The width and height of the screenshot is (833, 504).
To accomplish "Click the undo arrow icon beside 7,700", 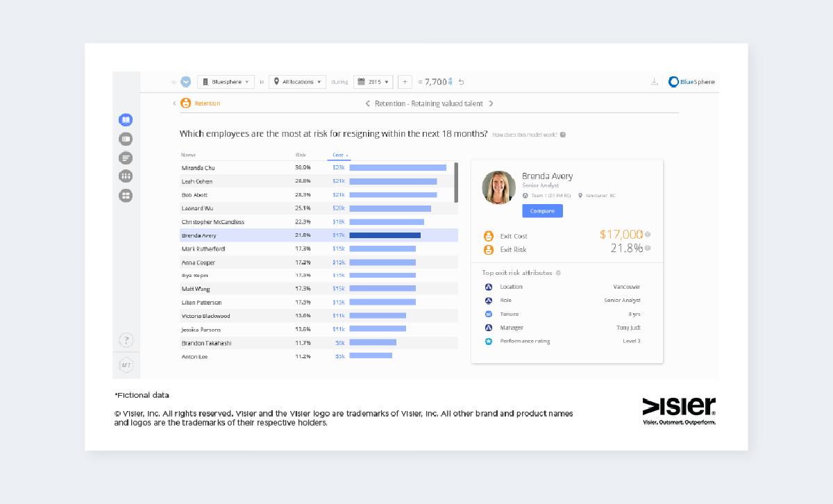I will pyautogui.click(x=462, y=82).
